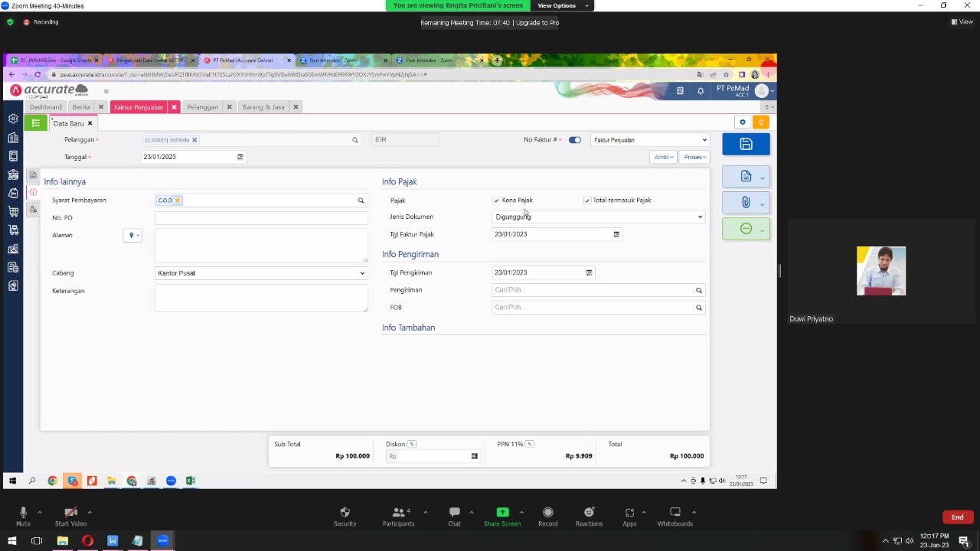Click the Proses button
This screenshot has height=551, width=980.
[694, 157]
